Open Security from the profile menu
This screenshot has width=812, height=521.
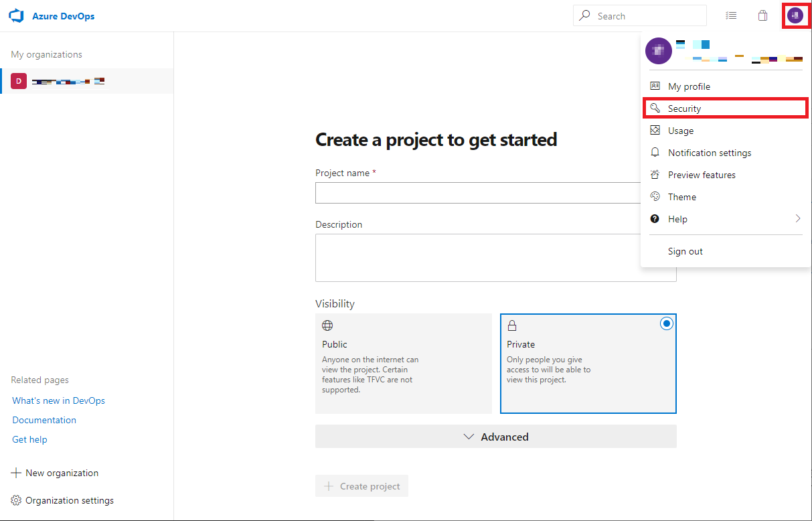726,108
